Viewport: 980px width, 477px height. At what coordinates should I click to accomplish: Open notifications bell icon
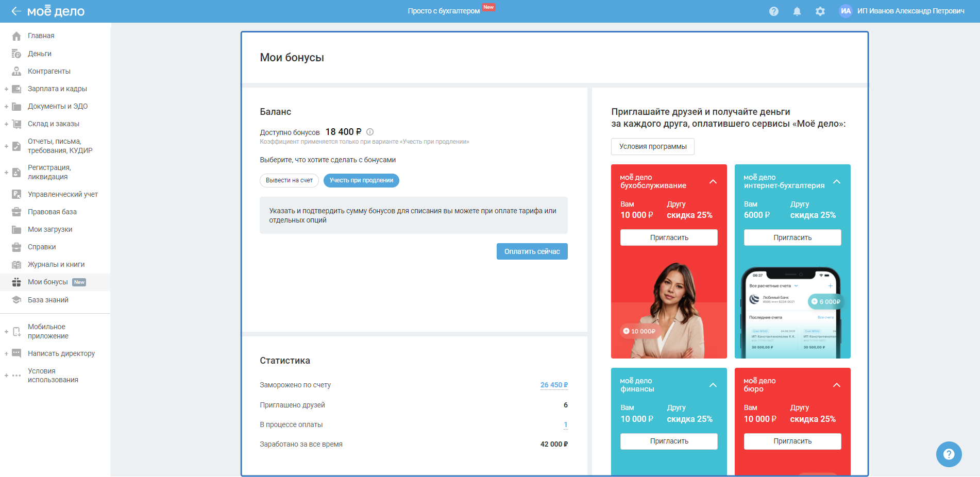click(x=797, y=11)
